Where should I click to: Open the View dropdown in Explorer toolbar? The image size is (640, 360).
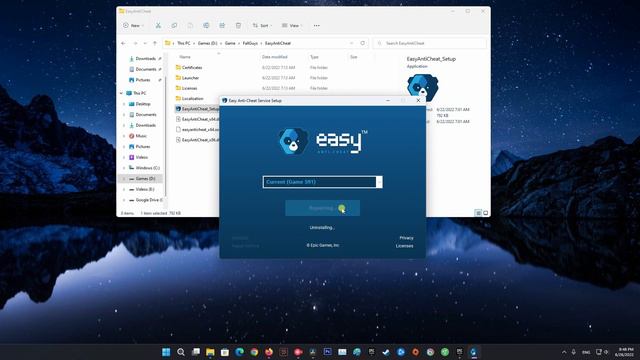click(292, 25)
